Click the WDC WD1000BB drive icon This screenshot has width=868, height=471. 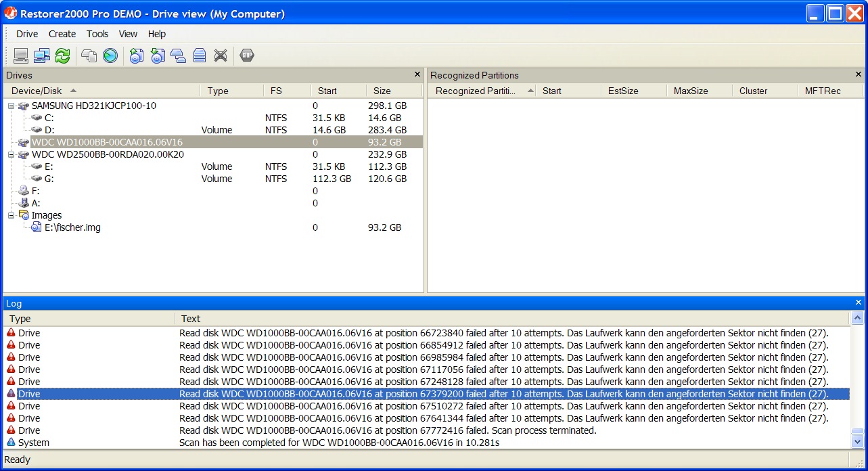[x=24, y=142]
